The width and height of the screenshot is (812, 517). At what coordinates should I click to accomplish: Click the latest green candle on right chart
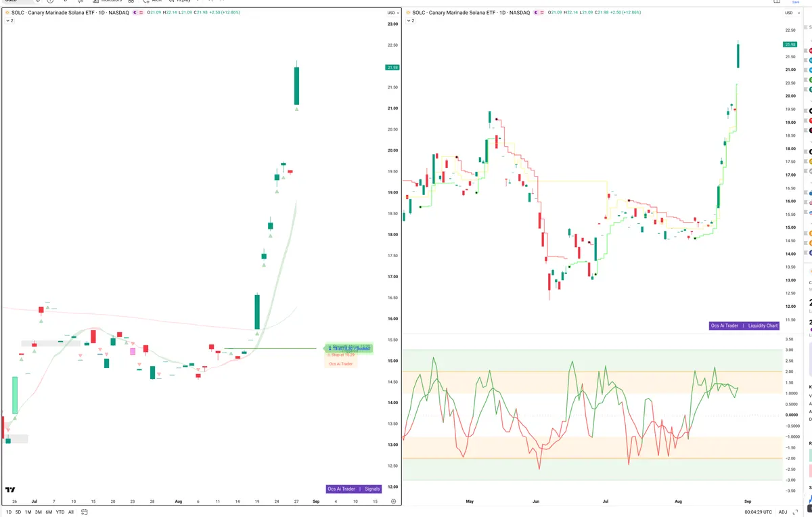tap(738, 55)
